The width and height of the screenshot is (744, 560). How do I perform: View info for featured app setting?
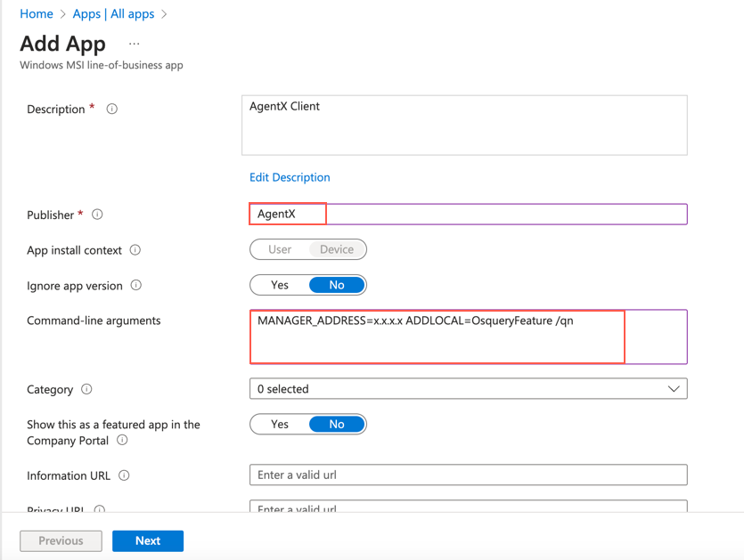click(121, 440)
